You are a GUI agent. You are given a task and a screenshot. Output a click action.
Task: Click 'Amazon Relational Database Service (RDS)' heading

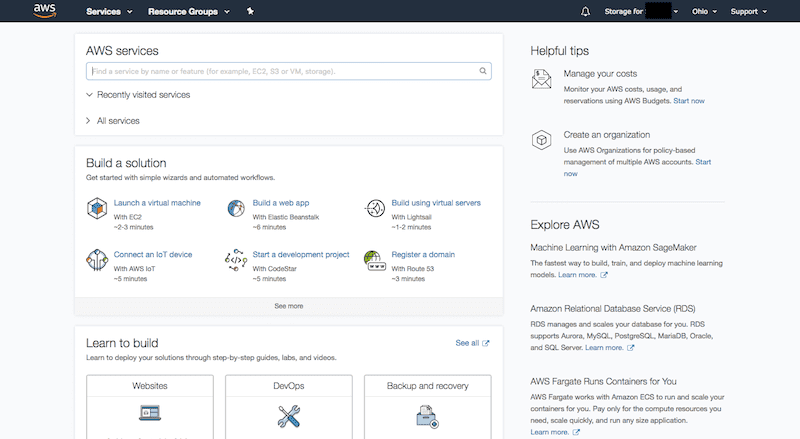[x=613, y=309]
